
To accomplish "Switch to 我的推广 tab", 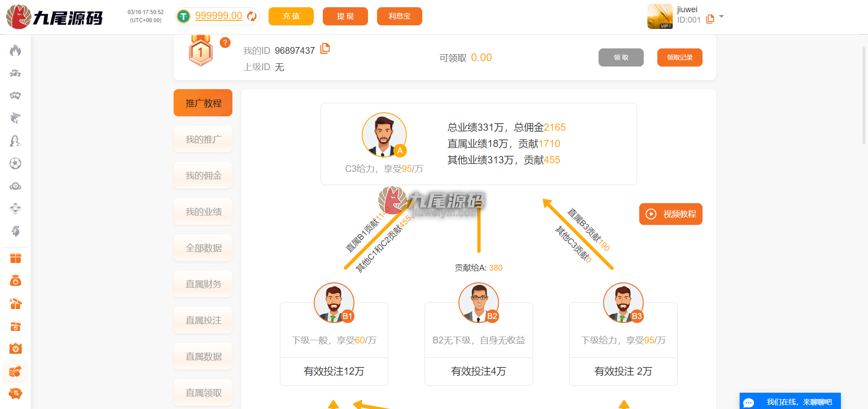I will [203, 139].
